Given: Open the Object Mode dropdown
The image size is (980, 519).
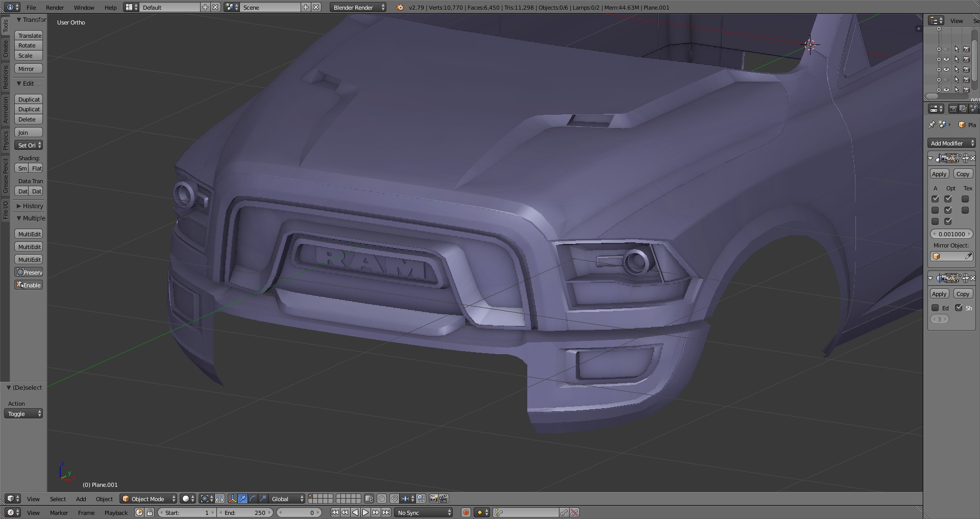Looking at the screenshot, I should [x=149, y=499].
